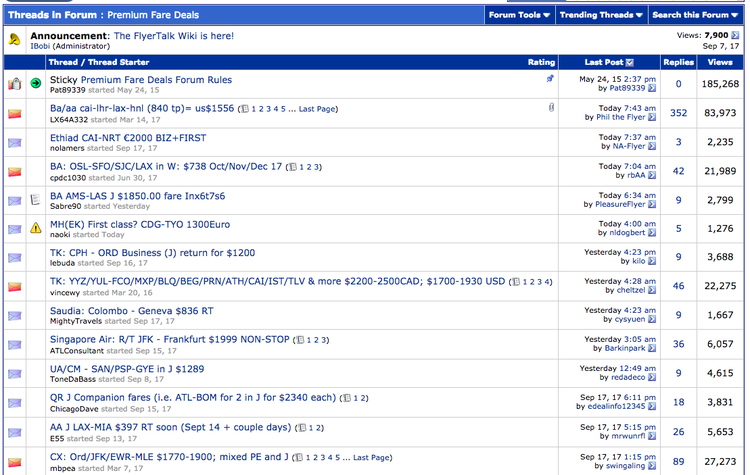Go to last post by Pat89339
Screen dimensions: 750x475
pyautogui.click(x=652, y=88)
